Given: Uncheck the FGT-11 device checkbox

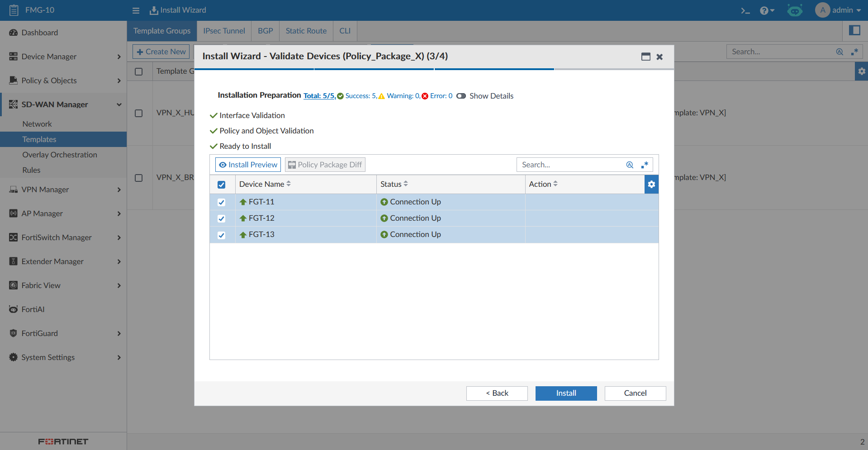Looking at the screenshot, I should click(x=222, y=202).
